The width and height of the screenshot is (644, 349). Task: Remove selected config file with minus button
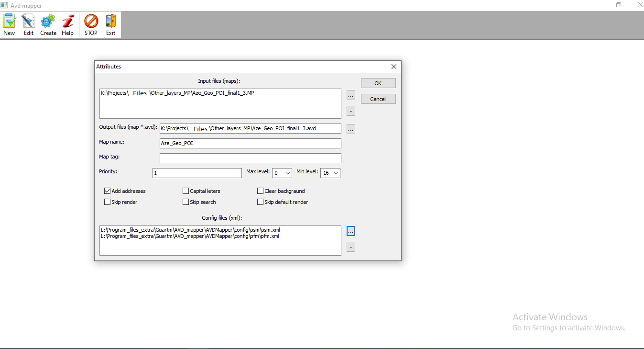pyautogui.click(x=351, y=247)
